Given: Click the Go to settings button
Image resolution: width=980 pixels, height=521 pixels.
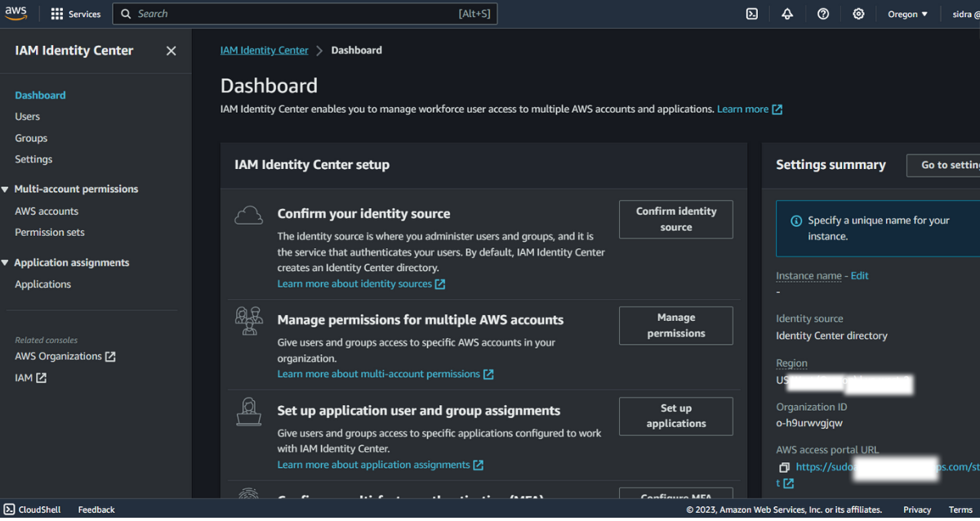Looking at the screenshot, I should (943, 165).
